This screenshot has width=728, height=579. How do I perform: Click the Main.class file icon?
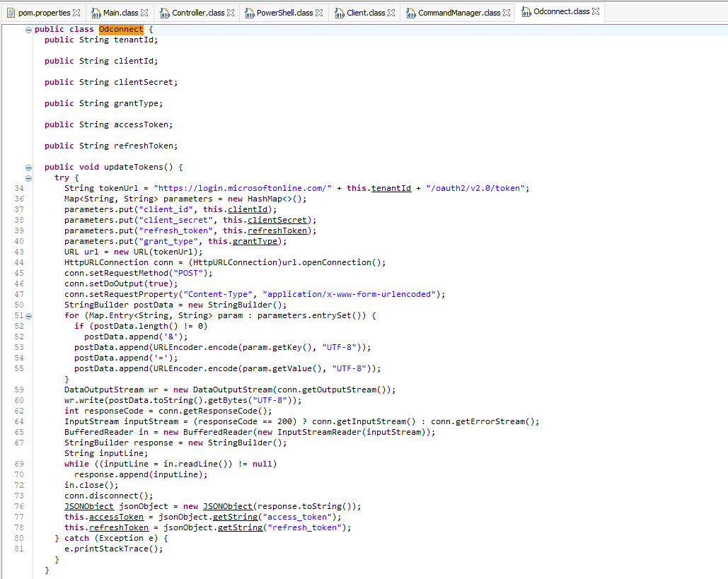coord(96,13)
